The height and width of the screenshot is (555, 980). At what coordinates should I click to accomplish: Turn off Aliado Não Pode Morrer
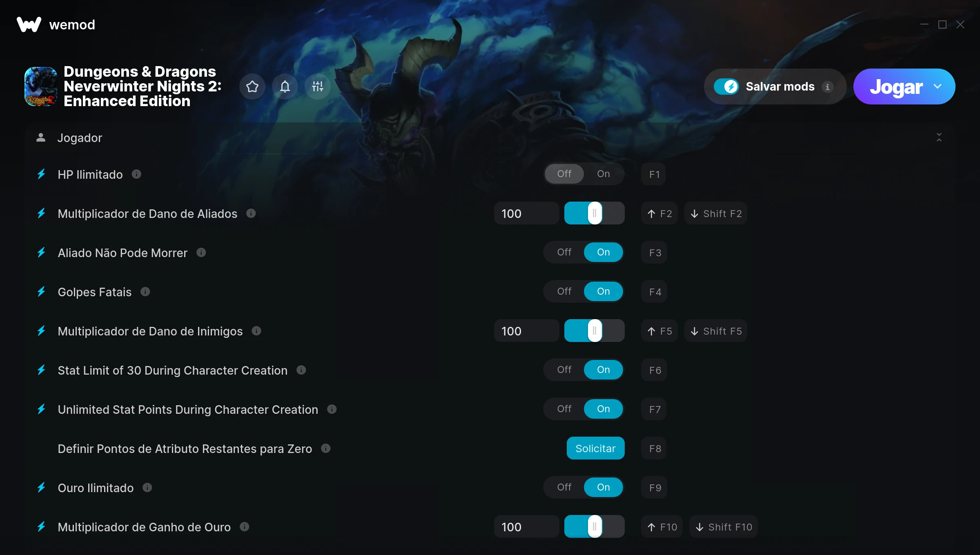[x=564, y=252]
